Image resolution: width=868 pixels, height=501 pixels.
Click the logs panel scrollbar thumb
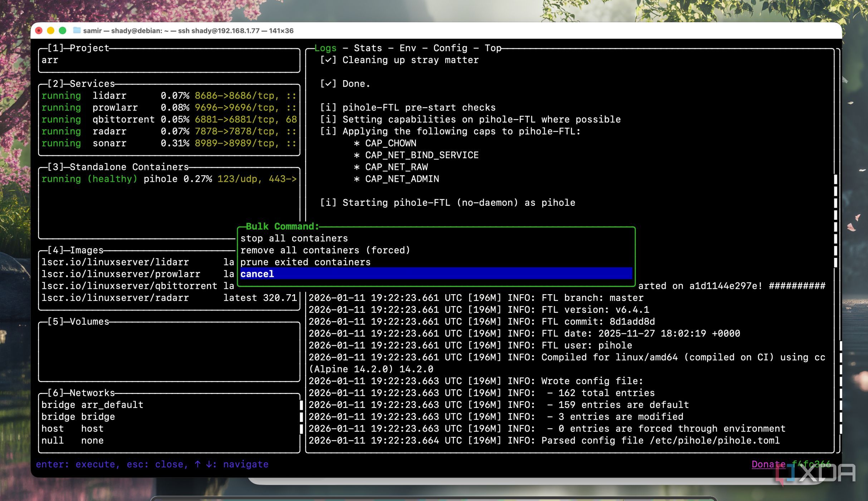coord(835,220)
